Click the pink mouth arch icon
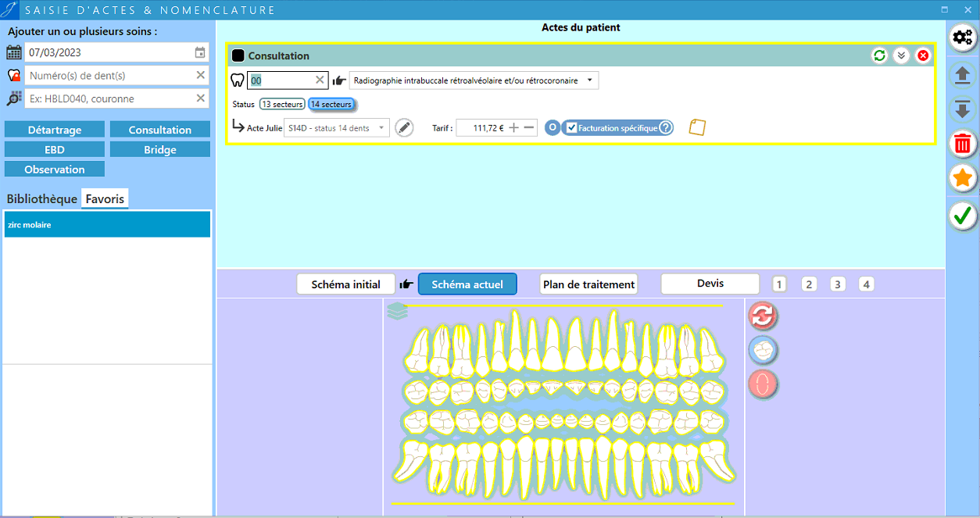 (764, 384)
